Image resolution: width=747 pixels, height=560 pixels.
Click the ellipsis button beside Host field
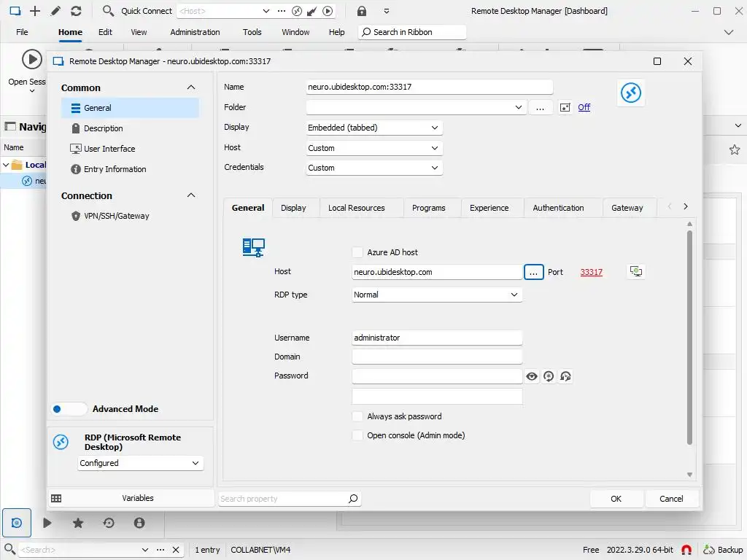(x=533, y=272)
